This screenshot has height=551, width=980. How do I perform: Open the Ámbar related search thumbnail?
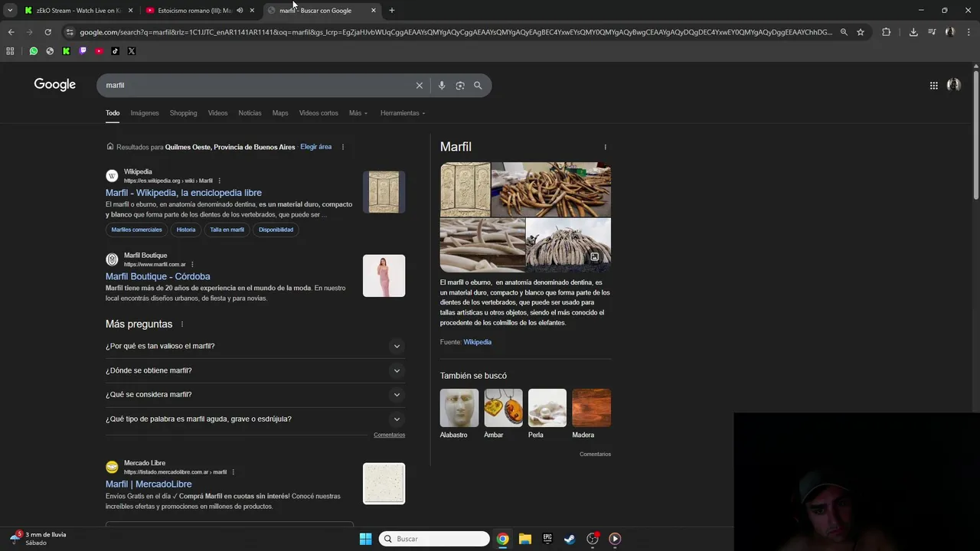tap(503, 408)
